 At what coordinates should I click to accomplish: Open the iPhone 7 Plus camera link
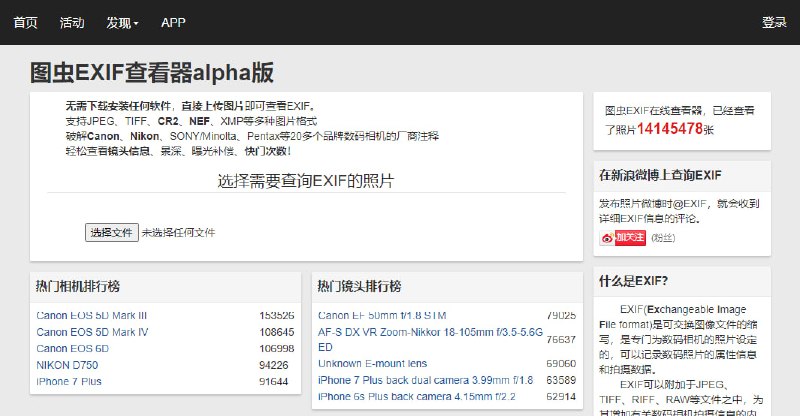(x=69, y=382)
